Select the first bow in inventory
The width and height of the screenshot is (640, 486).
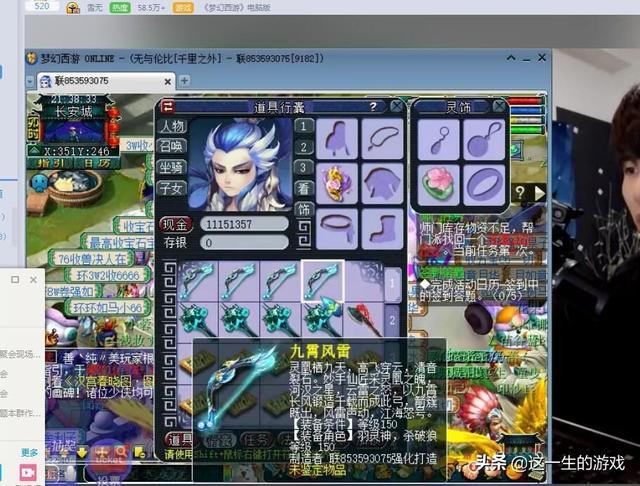pos(199,280)
